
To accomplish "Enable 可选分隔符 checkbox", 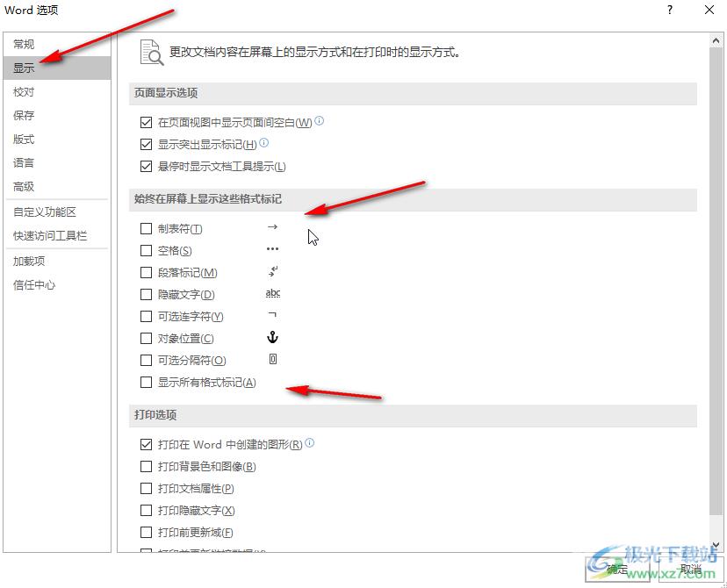I will pos(146,360).
